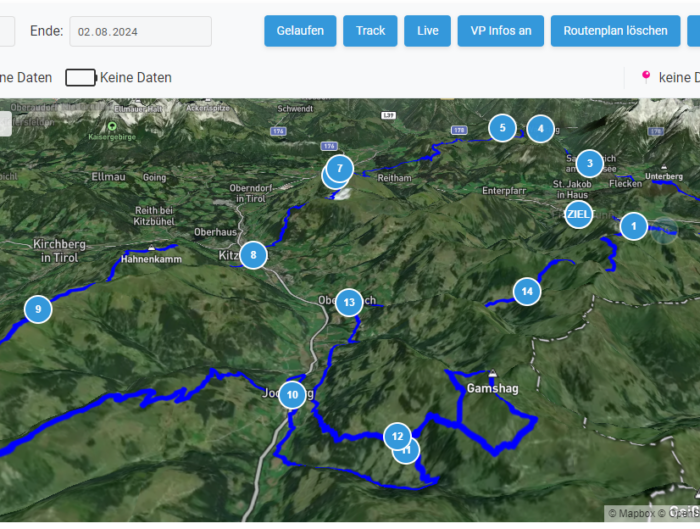Click the Ende date field
The image size is (700, 529).
140,31
